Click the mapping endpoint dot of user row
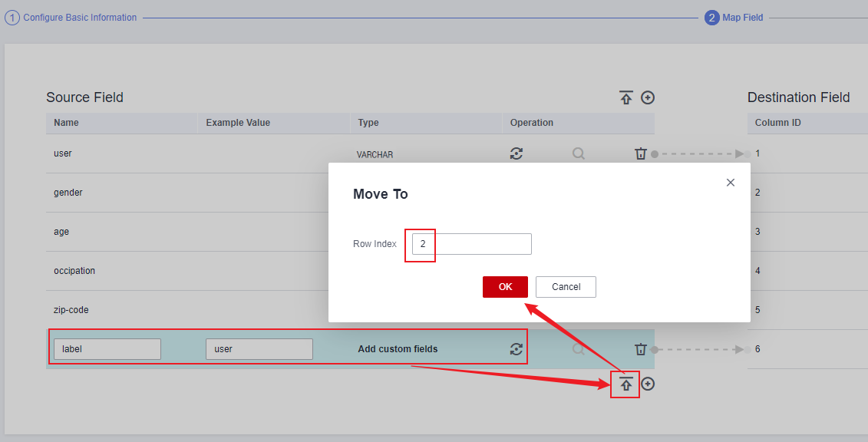Image resolution: width=868 pixels, height=442 pixels. click(655, 154)
